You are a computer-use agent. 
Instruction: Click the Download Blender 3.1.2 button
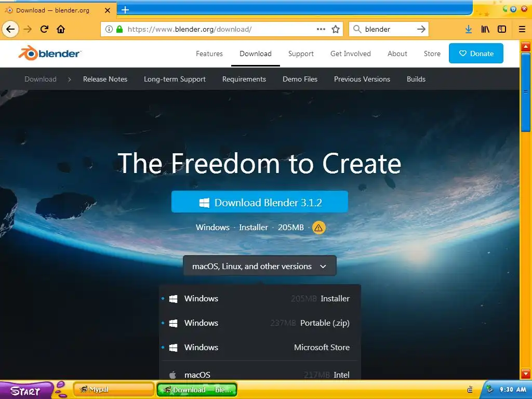tap(260, 202)
